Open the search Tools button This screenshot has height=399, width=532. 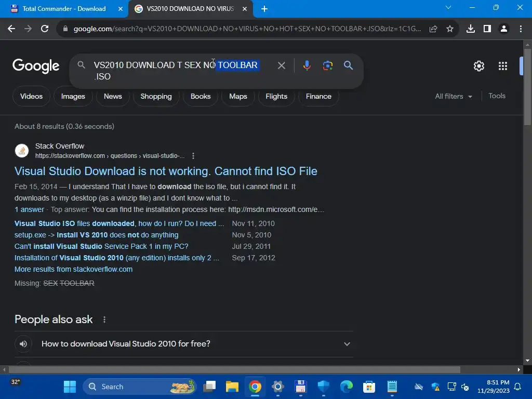coord(497,96)
